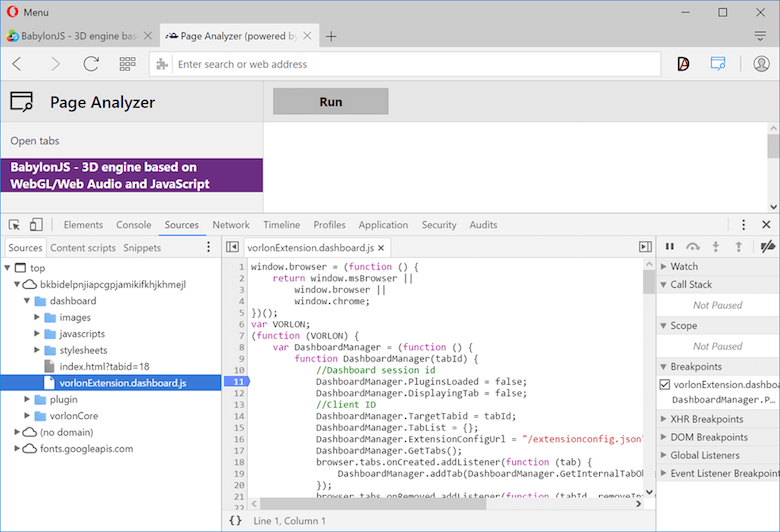
Task: Expand the javascripts folder
Action: click(x=37, y=334)
